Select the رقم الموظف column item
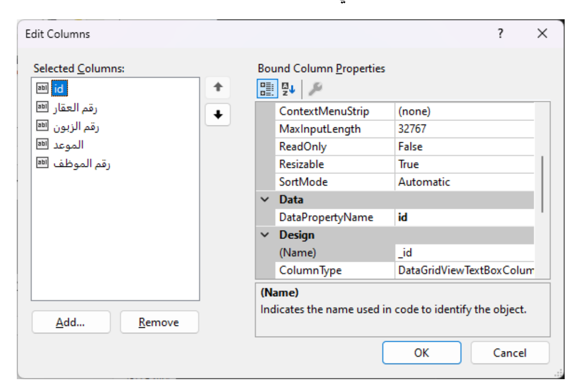Viewport: 579px width, 392px height. [x=82, y=164]
